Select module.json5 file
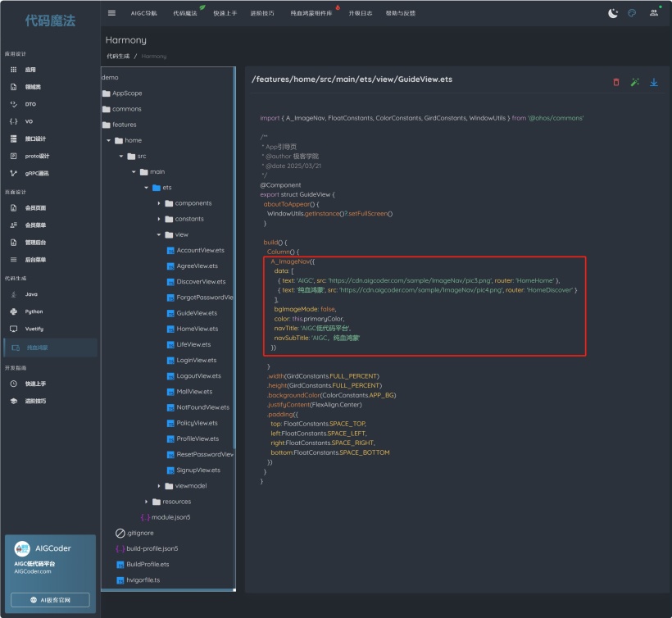 pos(170,517)
